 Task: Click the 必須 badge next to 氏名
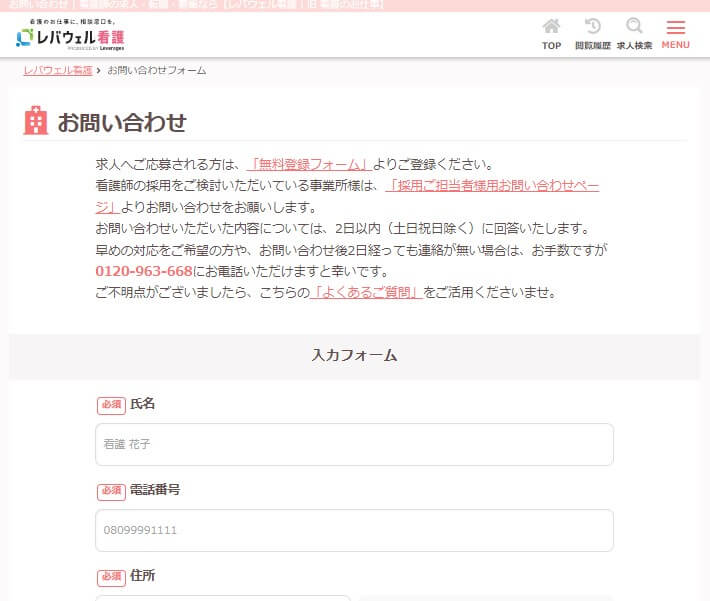point(111,405)
